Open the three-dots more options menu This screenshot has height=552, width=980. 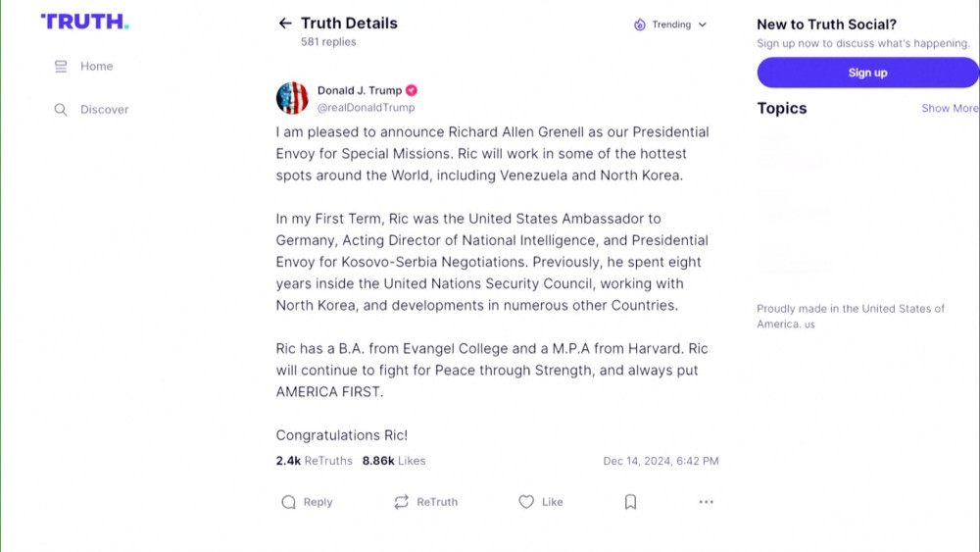[706, 502]
